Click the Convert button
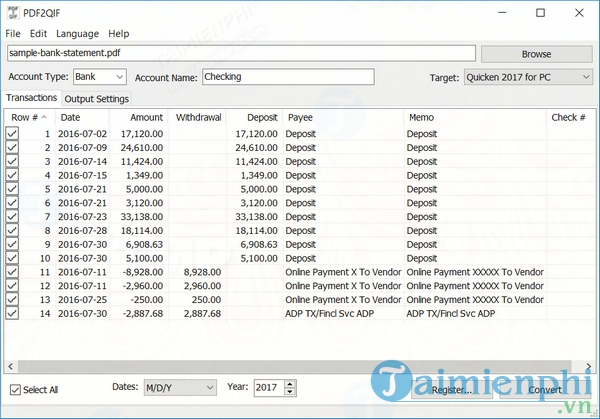Viewport: 600px width, 419px height. click(x=545, y=390)
